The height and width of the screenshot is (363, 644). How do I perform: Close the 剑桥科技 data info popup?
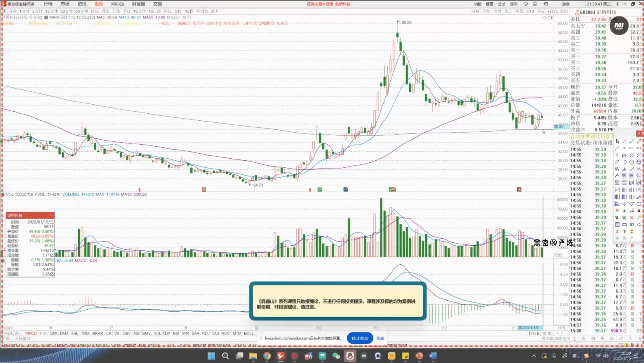click(x=51, y=215)
